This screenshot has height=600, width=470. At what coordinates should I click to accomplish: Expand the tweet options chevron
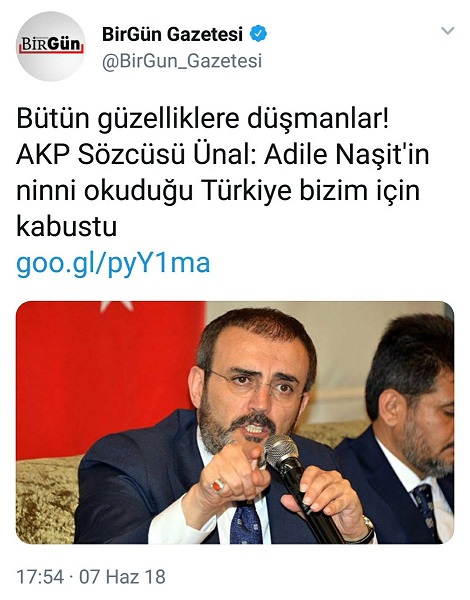[x=447, y=31]
